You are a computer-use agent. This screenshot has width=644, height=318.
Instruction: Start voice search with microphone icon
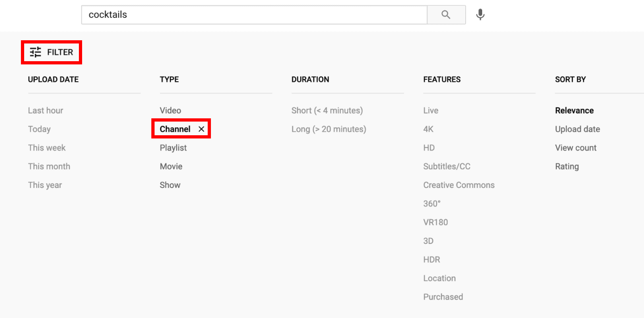click(480, 15)
